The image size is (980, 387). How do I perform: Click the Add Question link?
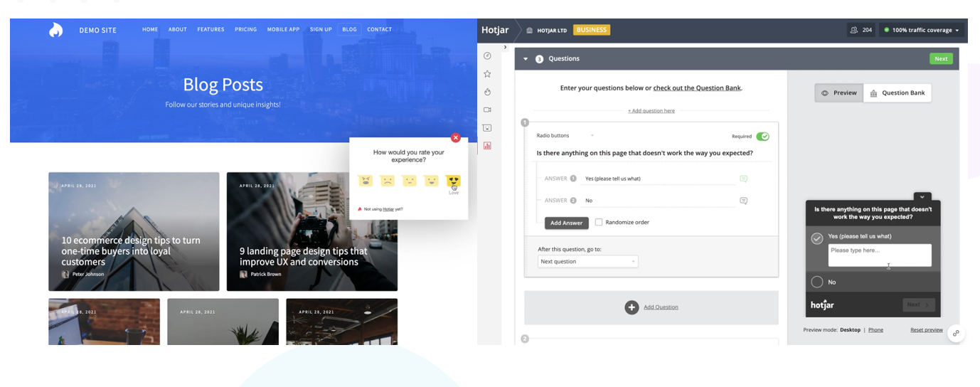pyautogui.click(x=661, y=307)
